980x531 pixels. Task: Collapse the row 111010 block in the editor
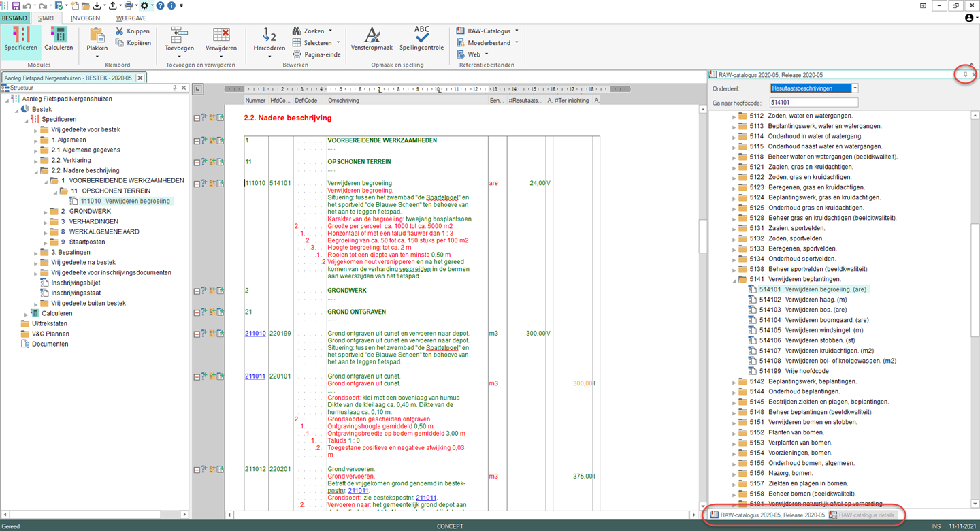pos(197,184)
